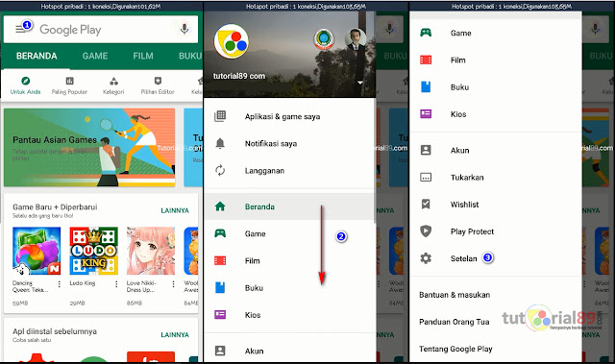615x364 pixels.
Task: Open the Kategori section
Action: (113, 85)
